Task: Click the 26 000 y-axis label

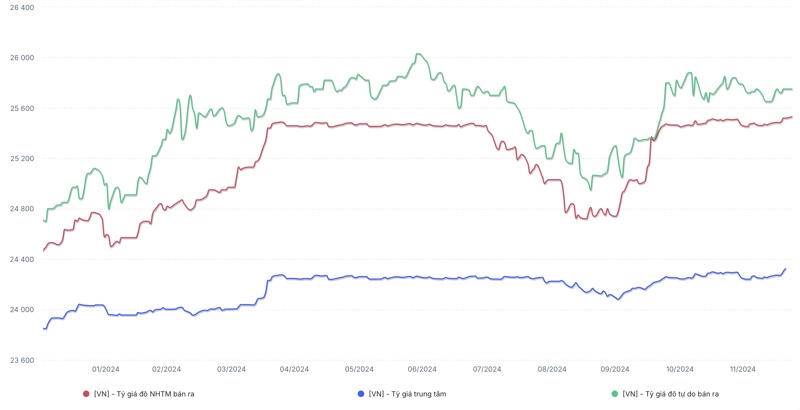Action: (x=22, y=58)
